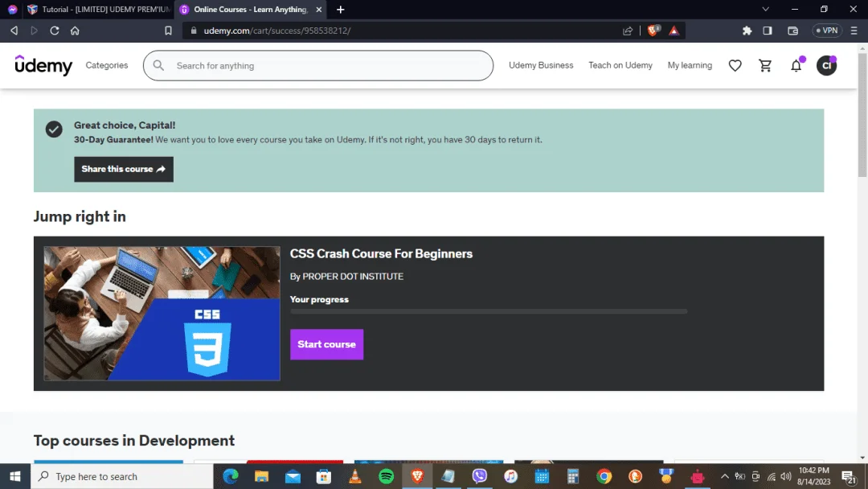Click the share page icon in address bar
The width and height of the screenshot is (868, 489).
(x=627, y=31)
